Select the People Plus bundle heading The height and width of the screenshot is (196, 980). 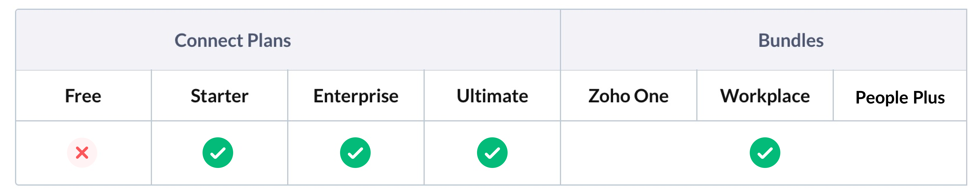coord(900,97)
